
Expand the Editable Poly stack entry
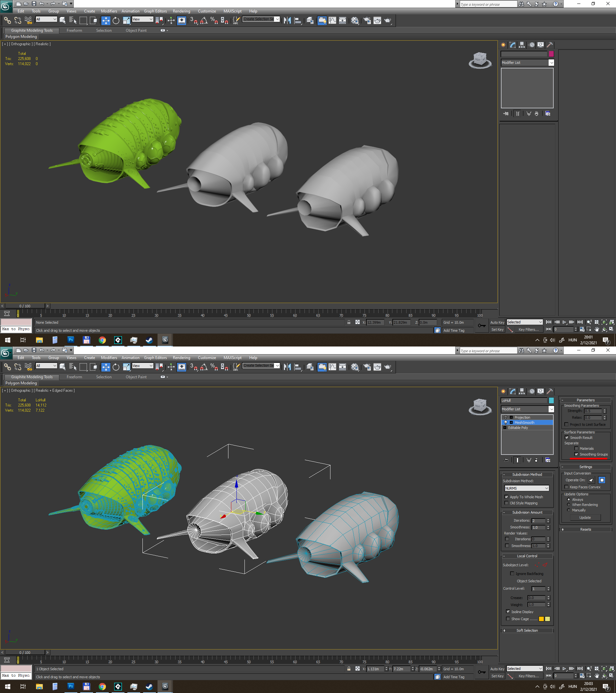505,428
